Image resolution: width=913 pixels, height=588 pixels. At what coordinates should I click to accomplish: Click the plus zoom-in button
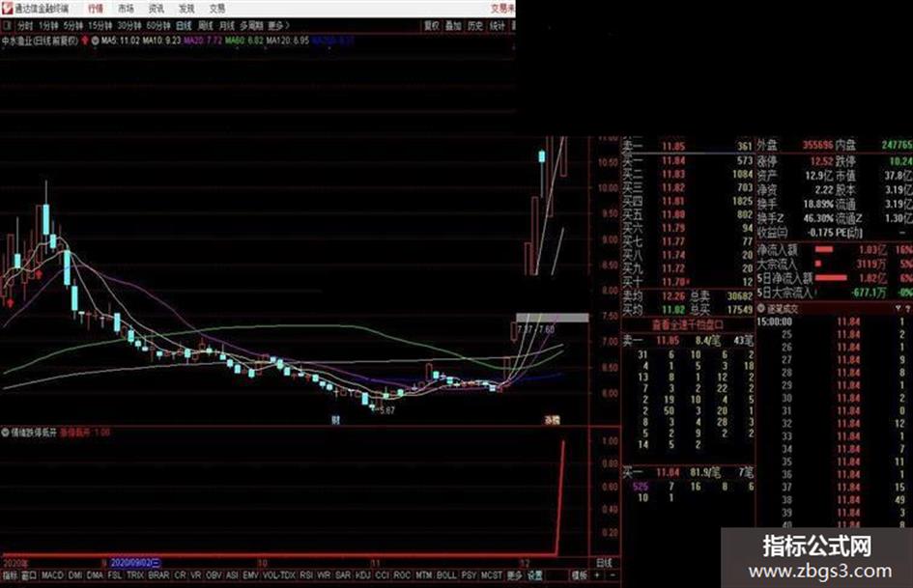pyautogui.click(x=597, y=575)
